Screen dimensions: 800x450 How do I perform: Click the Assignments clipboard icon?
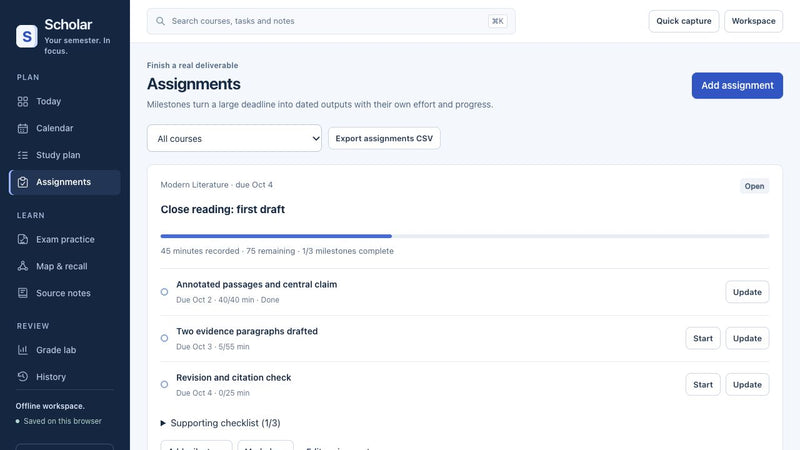[x=22, y=182]
